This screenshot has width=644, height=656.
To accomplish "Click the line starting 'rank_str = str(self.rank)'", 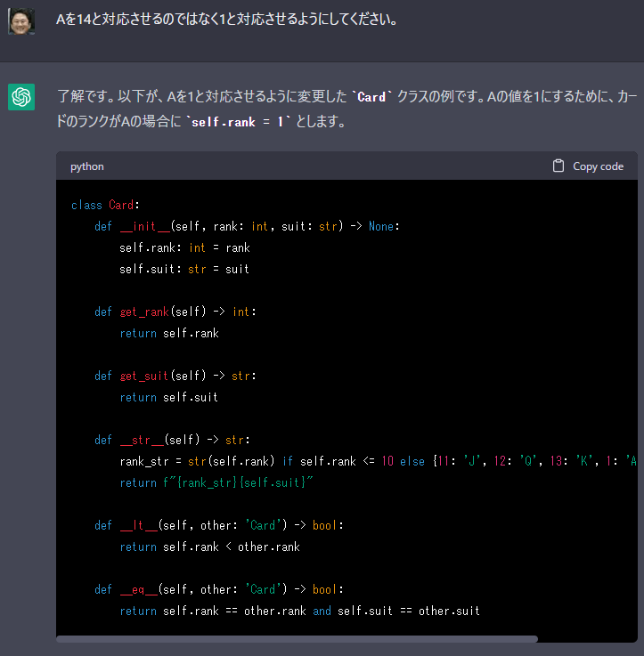I will pos(378,461).
